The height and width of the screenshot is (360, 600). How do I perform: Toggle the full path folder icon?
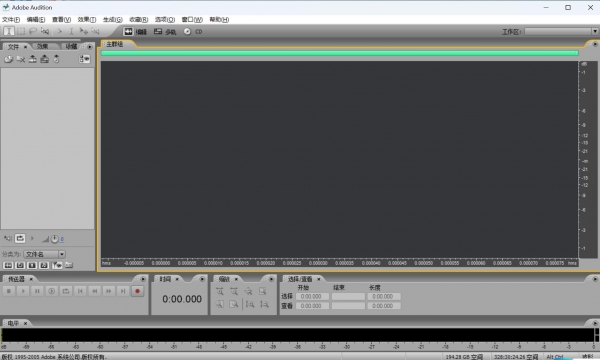69,265
